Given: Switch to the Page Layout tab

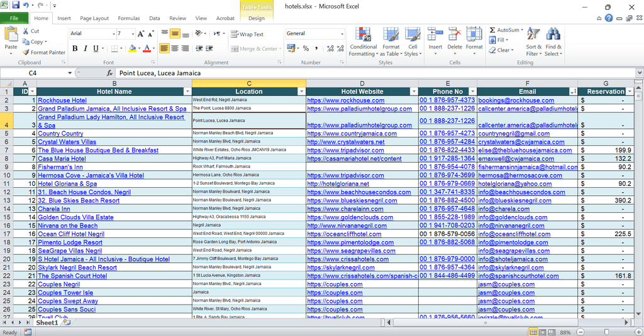Looking at the screenshot, I should [94, 18].
